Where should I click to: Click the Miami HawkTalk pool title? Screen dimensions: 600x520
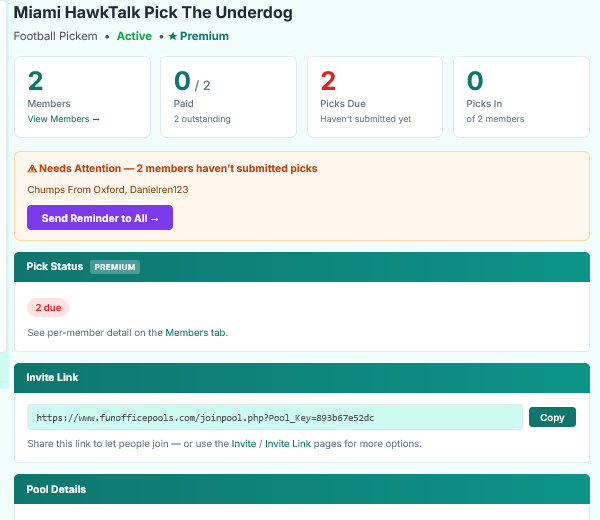pyautogui.click(x=153, y=12)
